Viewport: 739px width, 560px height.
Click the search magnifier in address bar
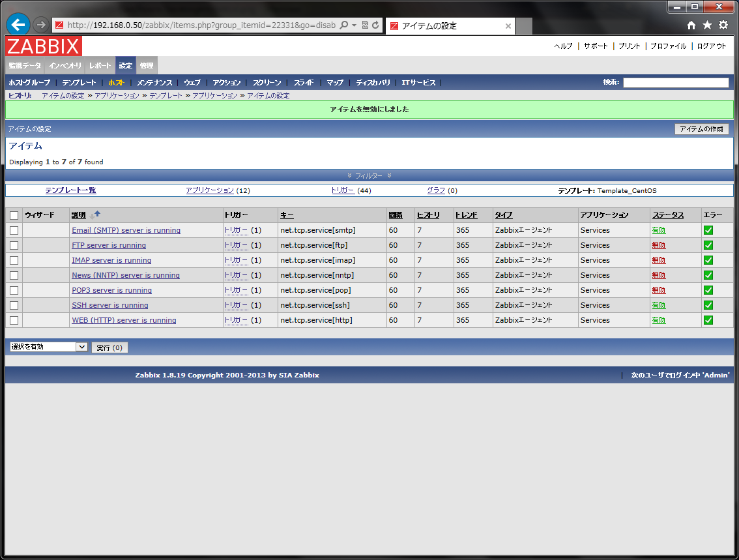[x=344, y=25]
